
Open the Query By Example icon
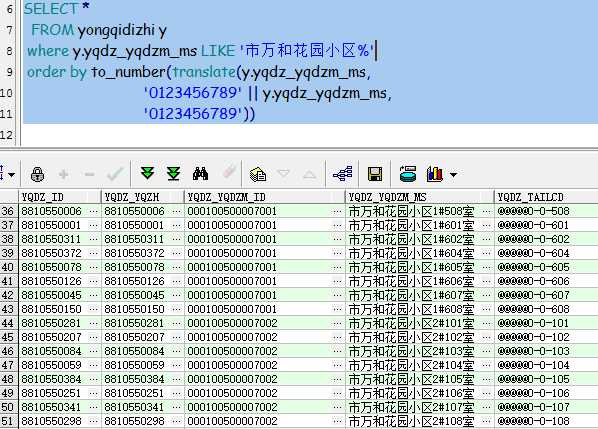(258, 175)
